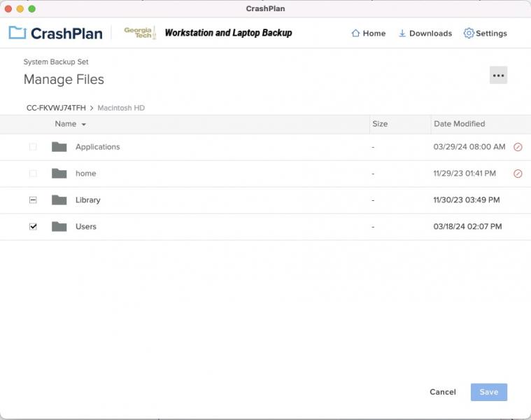Open Settings via the gear icon
Screen dimensions: 531x420
[x=469, y=33]
